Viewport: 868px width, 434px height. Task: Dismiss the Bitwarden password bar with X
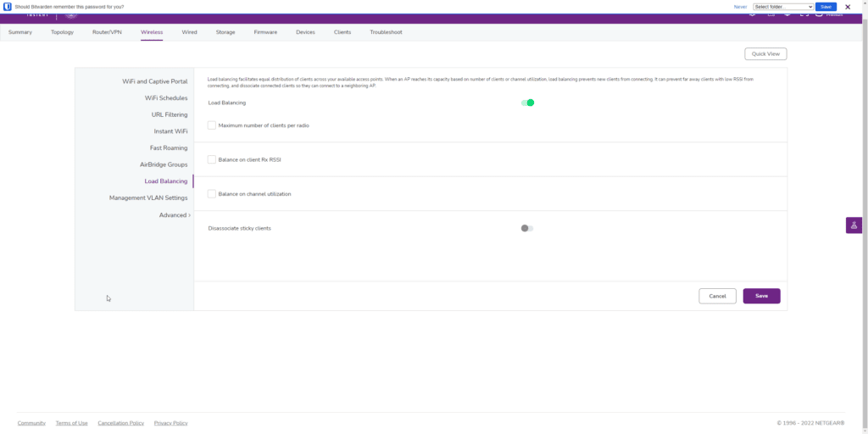tap(848, 7)
